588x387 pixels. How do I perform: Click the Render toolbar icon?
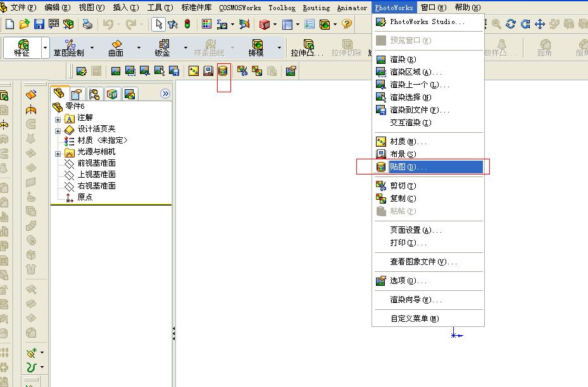coord(116,70)
